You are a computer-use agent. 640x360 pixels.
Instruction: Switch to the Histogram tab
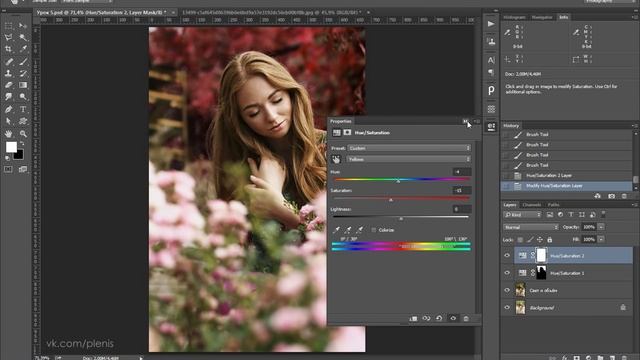click(514, 17)
